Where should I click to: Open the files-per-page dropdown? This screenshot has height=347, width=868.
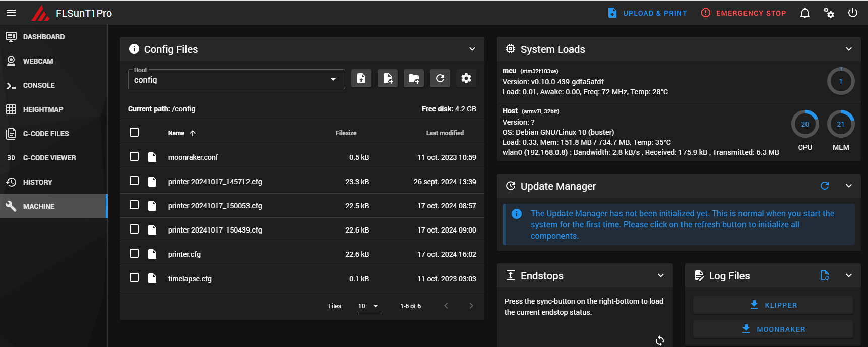pos(369,306)
